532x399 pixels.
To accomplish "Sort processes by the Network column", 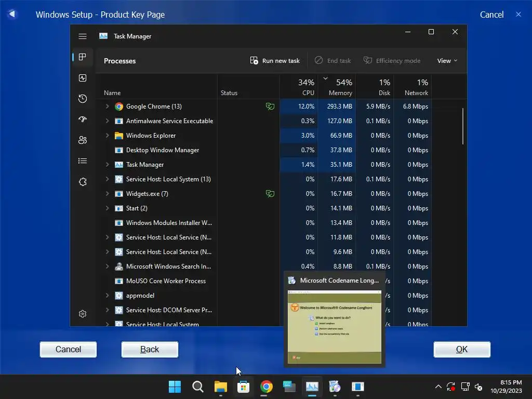I will click(413, 87).
